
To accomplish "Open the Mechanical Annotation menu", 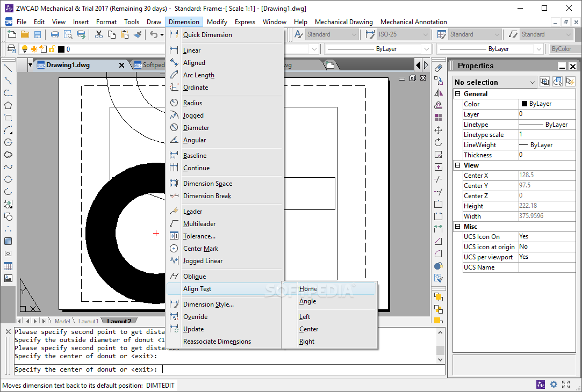I will point(413,22).
